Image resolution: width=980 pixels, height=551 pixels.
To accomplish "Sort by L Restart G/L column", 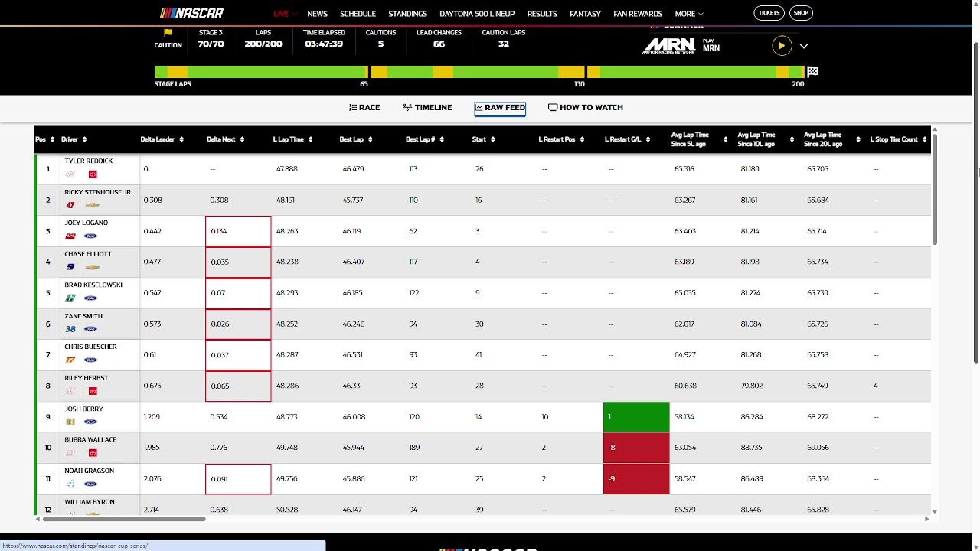I will point(627,139).
